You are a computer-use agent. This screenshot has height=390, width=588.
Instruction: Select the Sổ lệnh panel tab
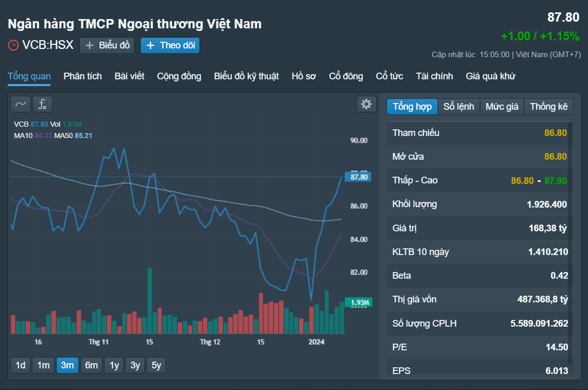[x=459, y=107]
